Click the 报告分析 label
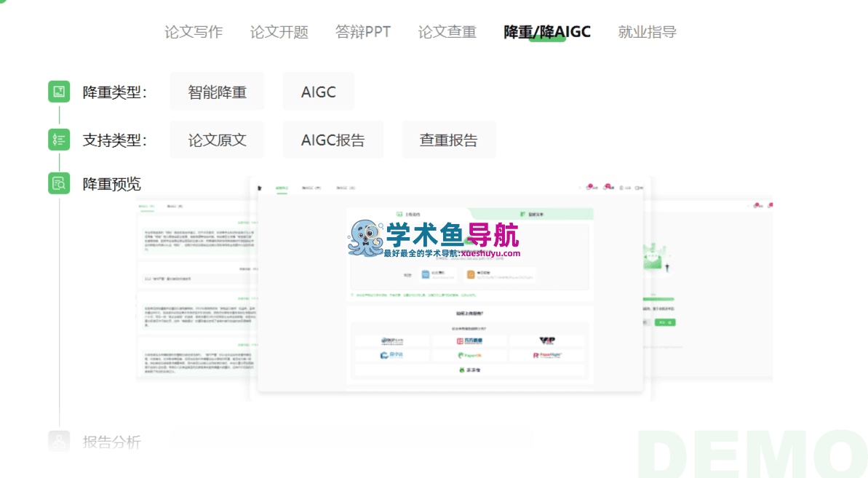This screenshot has height=478, width=868. pyautogui.click(x=112, y=442)
